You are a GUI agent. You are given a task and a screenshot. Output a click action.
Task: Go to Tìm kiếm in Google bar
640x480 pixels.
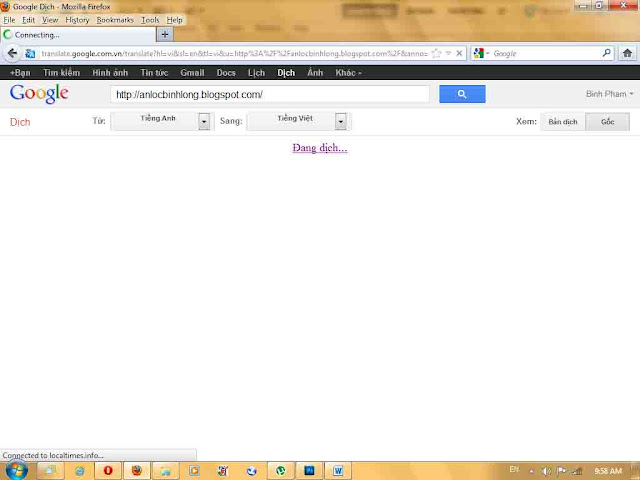tap(62, 73)
